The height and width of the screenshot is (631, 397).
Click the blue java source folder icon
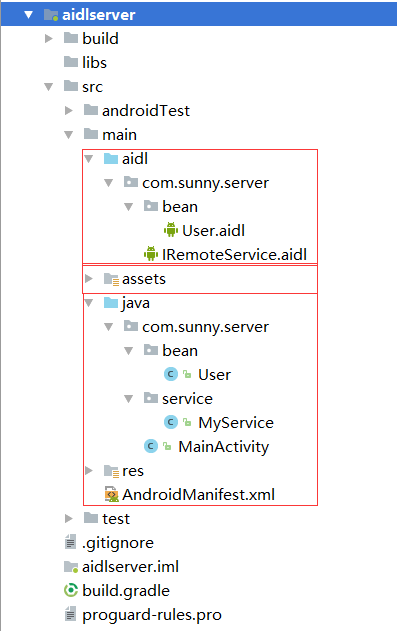coord(111,302)
